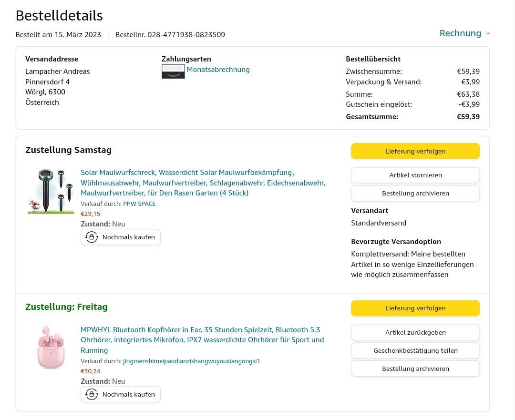
Task: Click buy-again icon for Maulwurfschreck
Action: point(92,237)
